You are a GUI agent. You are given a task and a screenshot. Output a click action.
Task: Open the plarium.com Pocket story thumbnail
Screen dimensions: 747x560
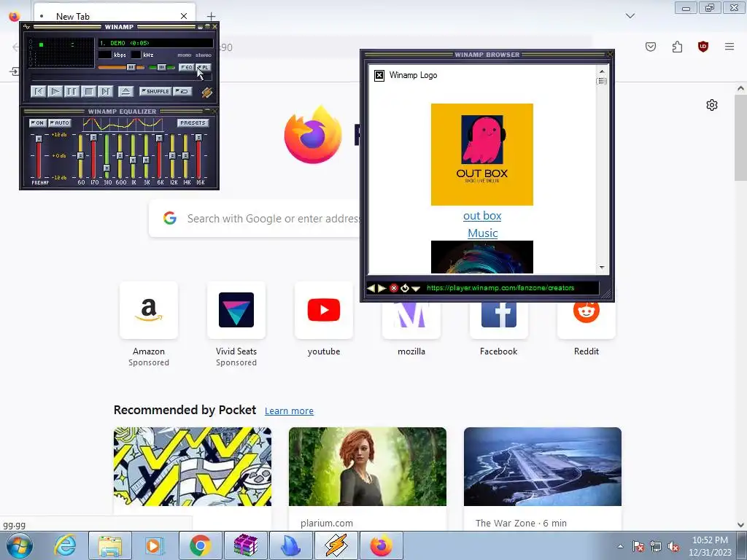[368, 467]
